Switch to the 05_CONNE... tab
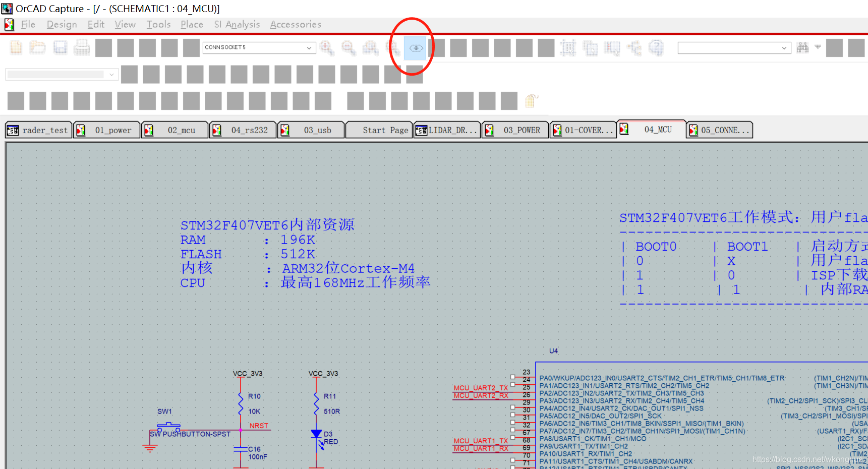868x469 pixels. (x=720, y=130)
